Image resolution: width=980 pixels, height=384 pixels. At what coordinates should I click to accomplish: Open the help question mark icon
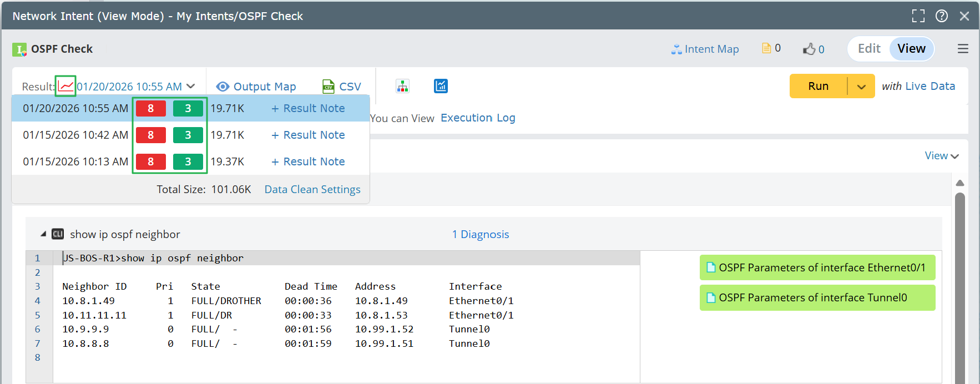coord(941,16)
